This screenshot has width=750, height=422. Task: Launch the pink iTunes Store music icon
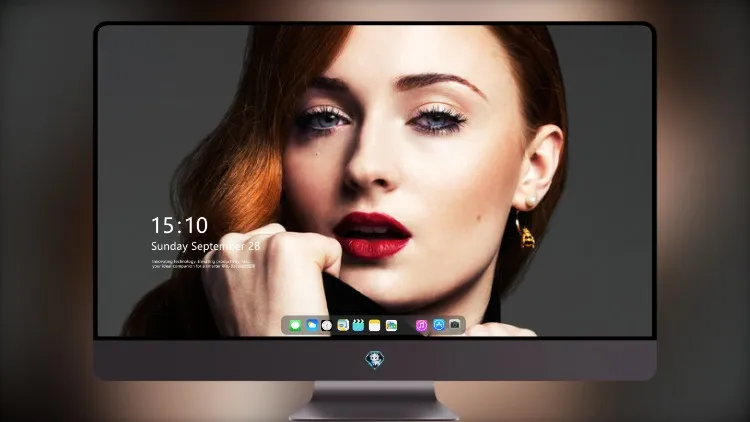[421, 325]
